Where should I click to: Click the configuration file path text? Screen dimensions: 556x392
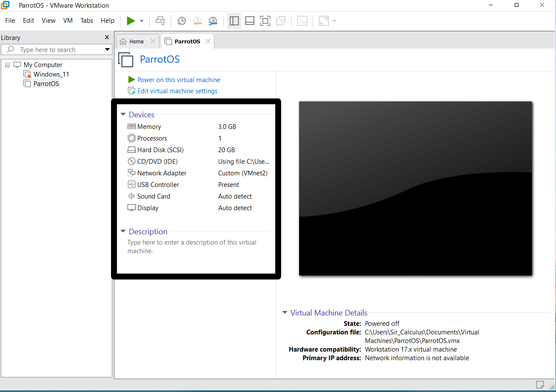coord(422,337)
